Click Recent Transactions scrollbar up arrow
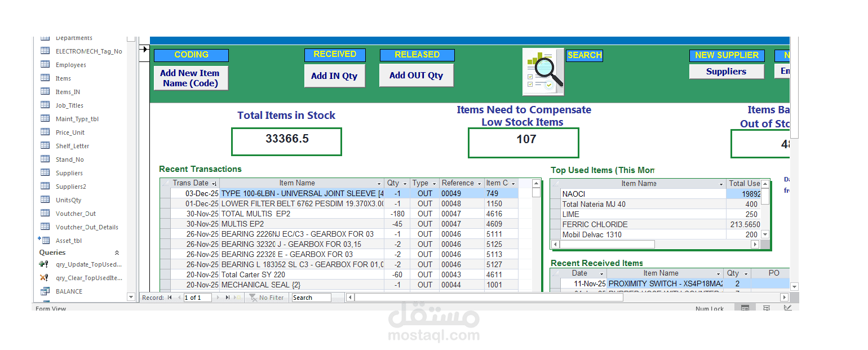 pos(536,184)
